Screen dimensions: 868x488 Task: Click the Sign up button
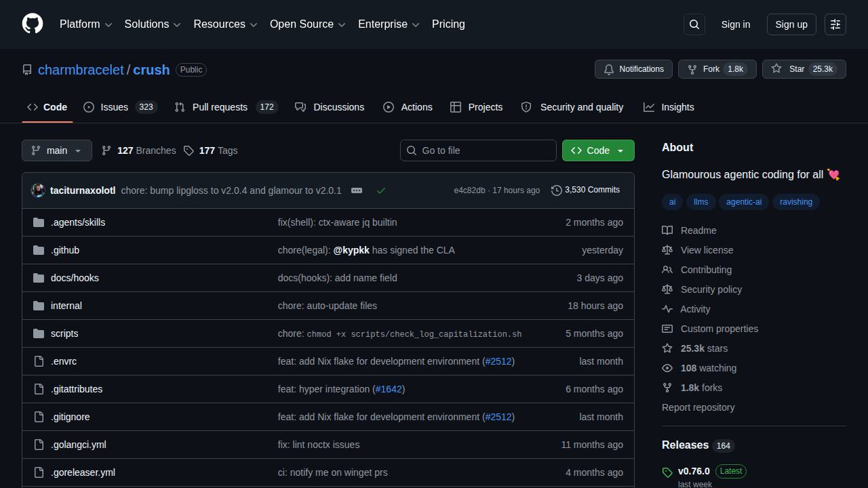tap(791, 24)
